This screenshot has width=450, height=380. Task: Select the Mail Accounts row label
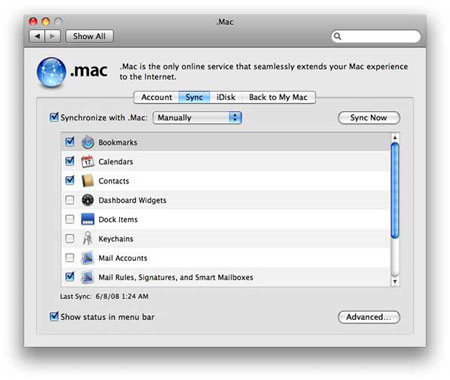(123, 258)
